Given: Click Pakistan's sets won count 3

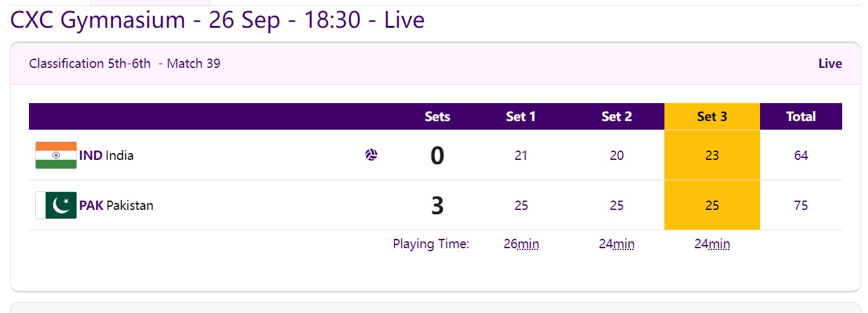Looking at the screenshot, I should point(437,206).
